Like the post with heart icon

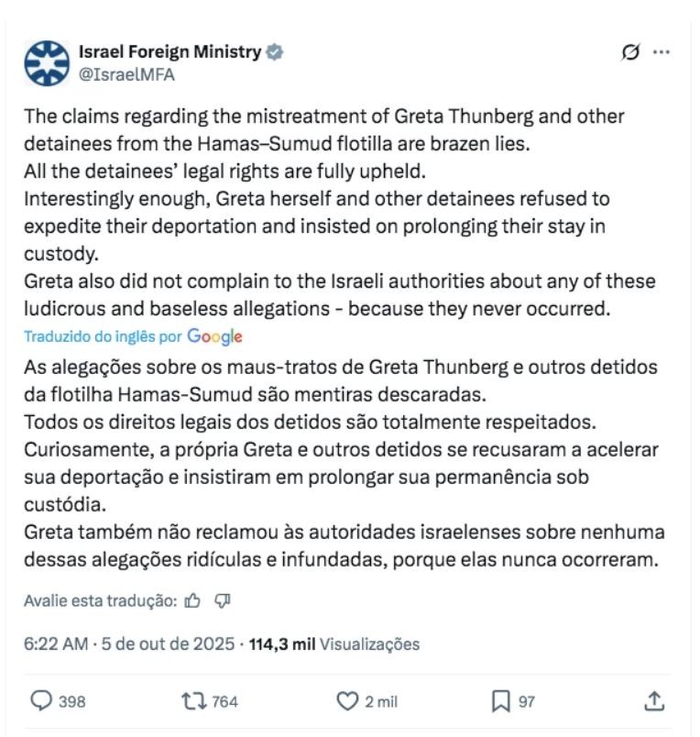coord(346,701)
